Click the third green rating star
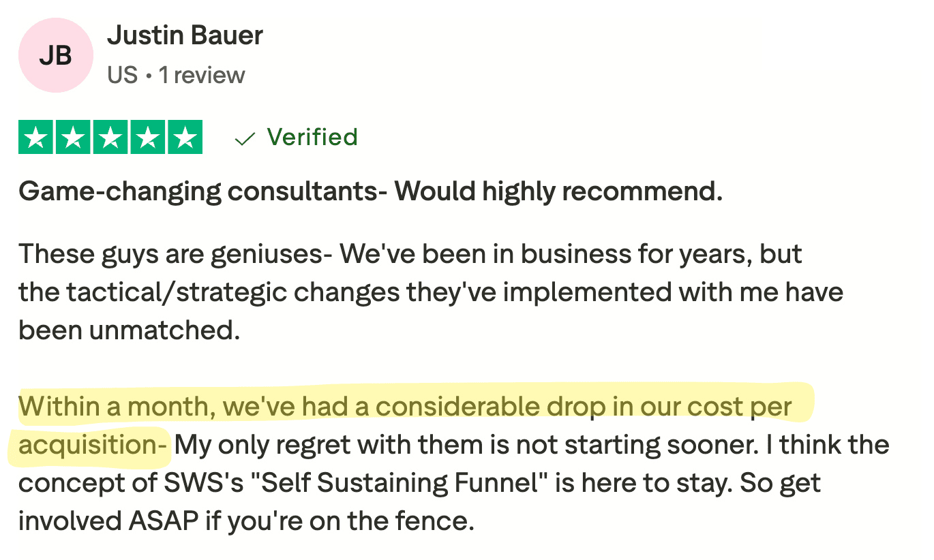Image resolution: width=934 pixels, height=560 pixels. (x=110, y=137)
